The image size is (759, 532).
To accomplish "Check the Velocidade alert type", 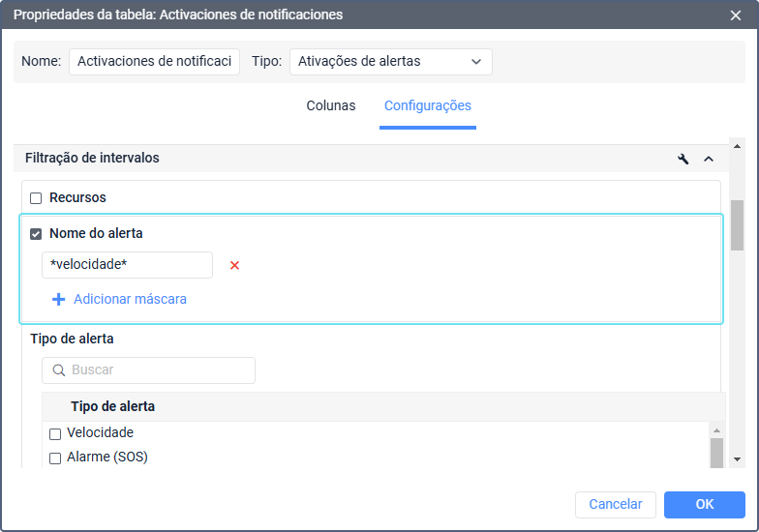I will (55, 433).
